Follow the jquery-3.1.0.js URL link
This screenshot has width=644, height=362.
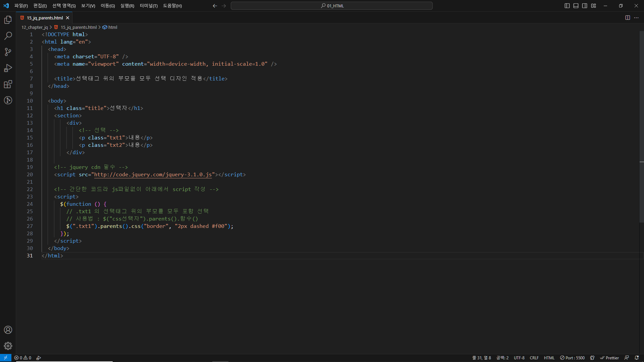[153, 175]
